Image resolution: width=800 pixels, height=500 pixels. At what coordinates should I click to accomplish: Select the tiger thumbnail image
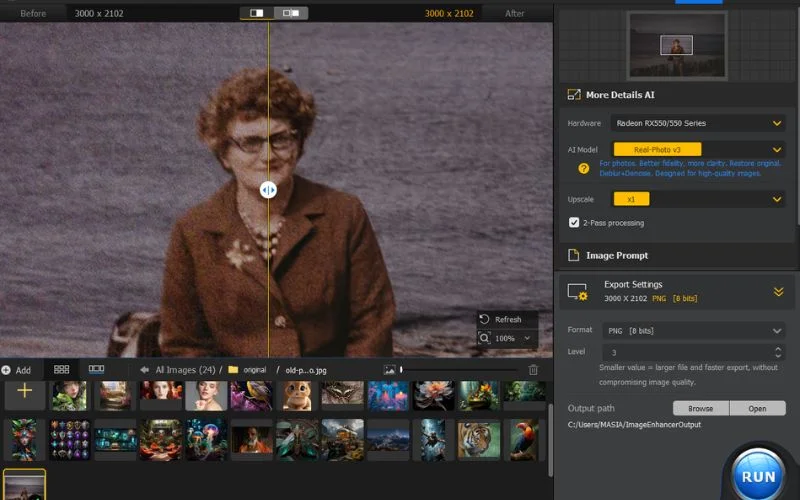coord(478,439)
